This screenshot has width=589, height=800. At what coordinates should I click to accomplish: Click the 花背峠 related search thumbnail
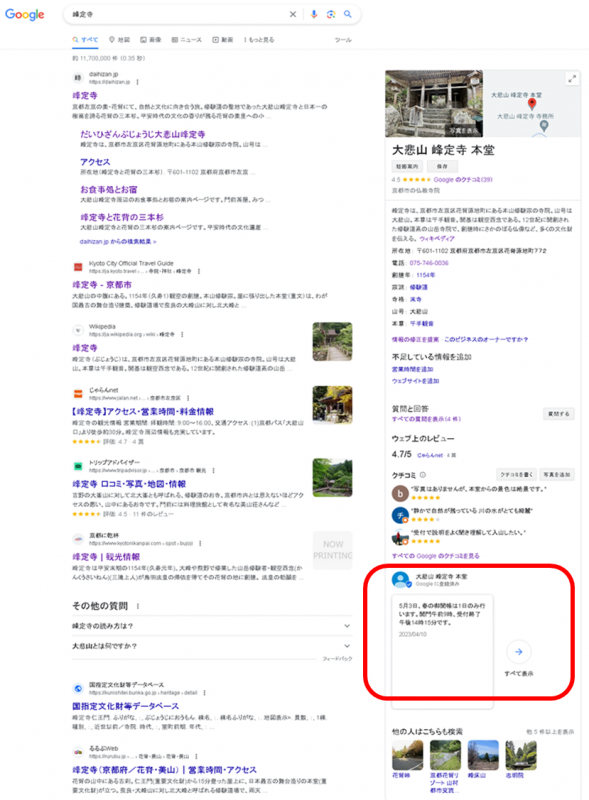tap(407, 755)
